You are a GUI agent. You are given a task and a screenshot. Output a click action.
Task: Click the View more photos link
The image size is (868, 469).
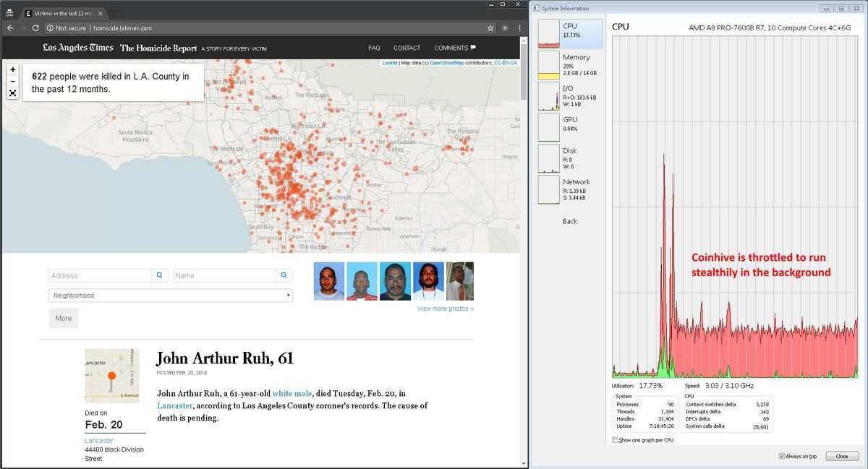446,309
